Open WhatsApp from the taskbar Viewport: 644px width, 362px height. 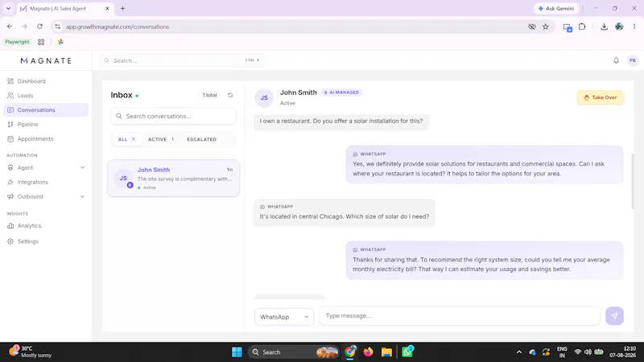408,352
